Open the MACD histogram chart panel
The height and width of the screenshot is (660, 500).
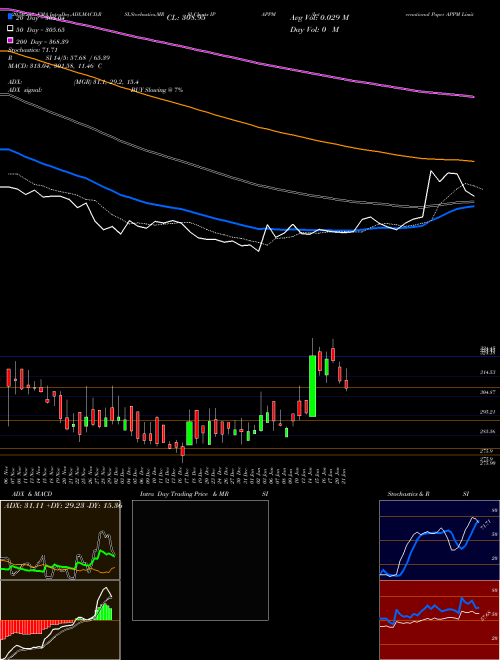(x=60, y=620)
